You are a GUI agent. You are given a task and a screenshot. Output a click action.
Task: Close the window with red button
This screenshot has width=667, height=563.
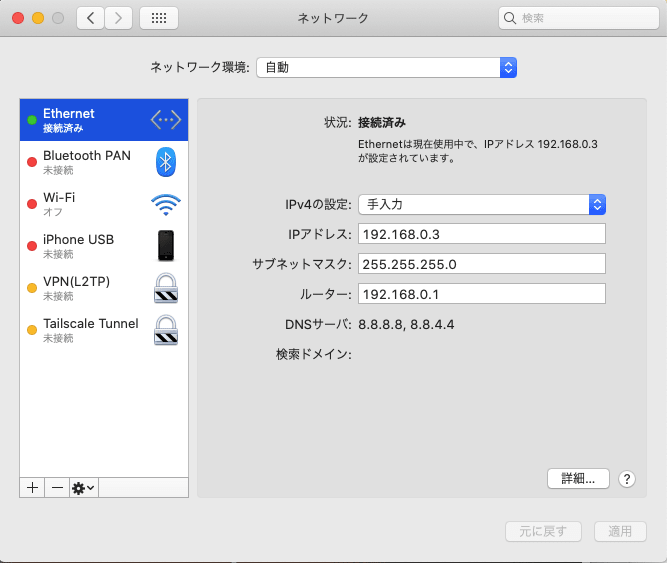18,18
